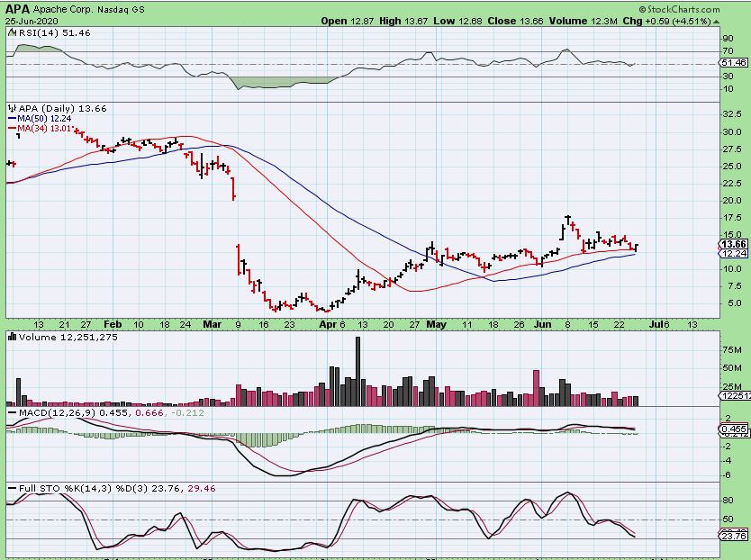Click the 'High 13.67' value
Screen dimensions: 751x560
point(403,21)
